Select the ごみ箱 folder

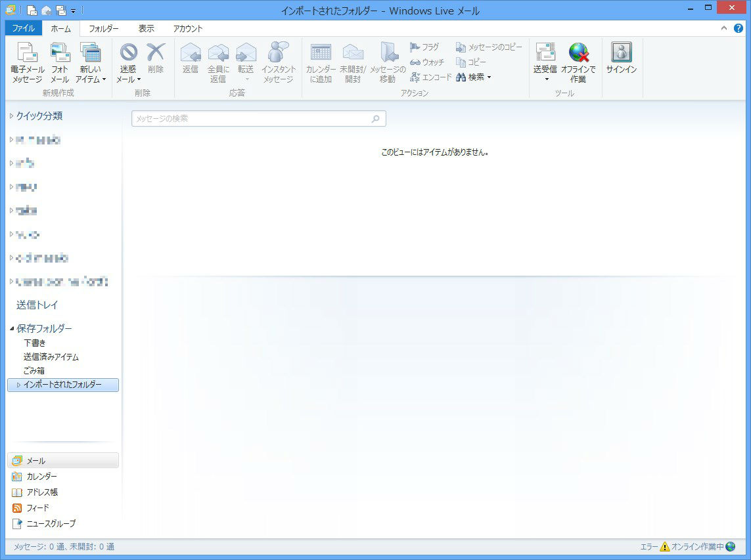coord(34,371)
